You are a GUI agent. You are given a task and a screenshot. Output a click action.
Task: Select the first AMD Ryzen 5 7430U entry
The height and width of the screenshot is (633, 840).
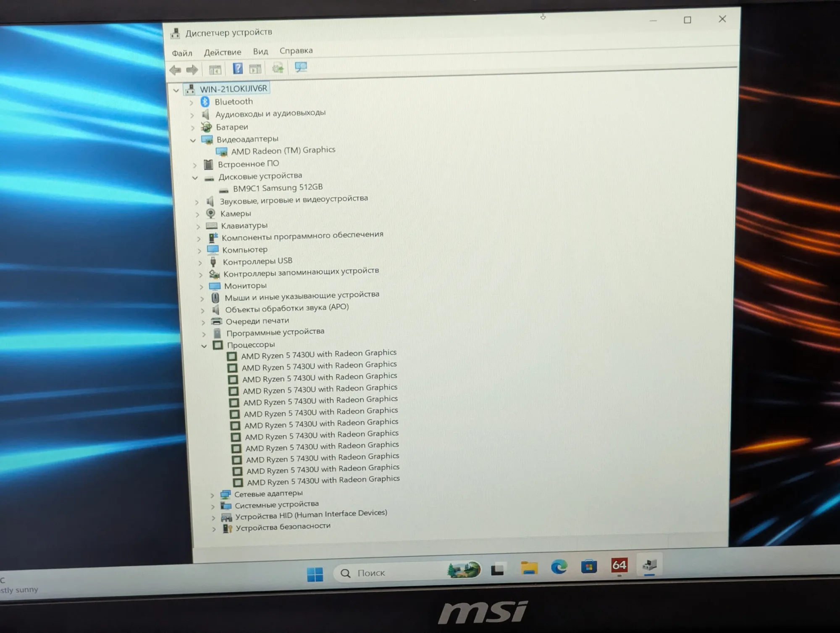[319, 354]
